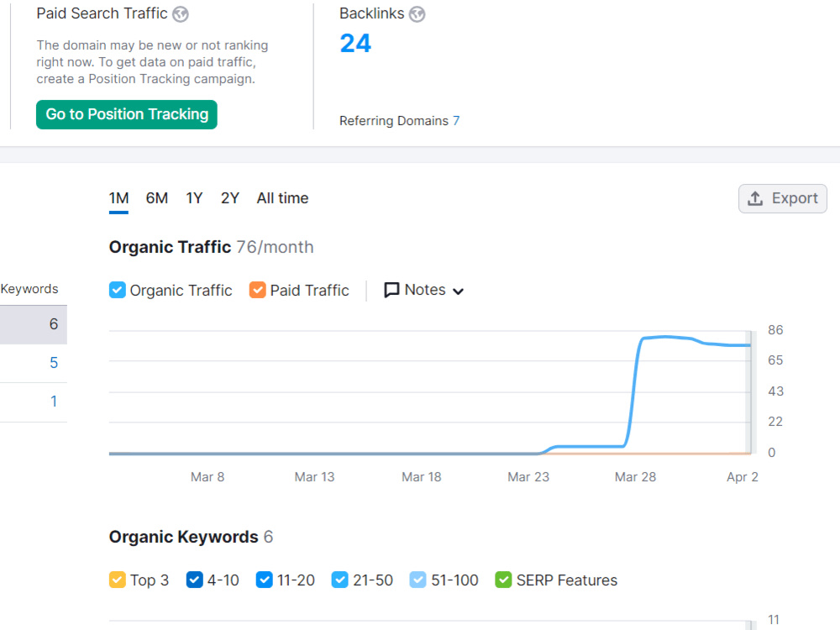The height and width of the screenshot is (630, 840).
Task: Click the globe icon beside Paid Search Traffic
Action: coord(181,14)
